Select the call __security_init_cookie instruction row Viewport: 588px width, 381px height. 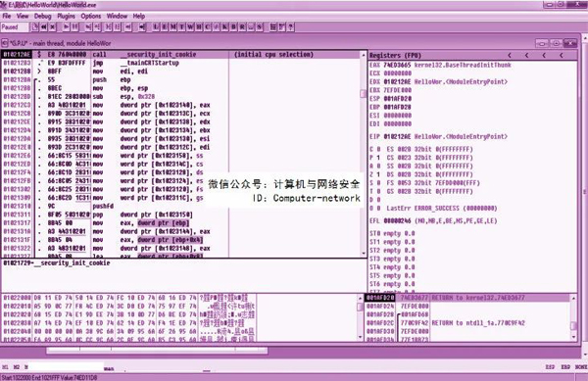pyautogui.click(x=180, y=54)
